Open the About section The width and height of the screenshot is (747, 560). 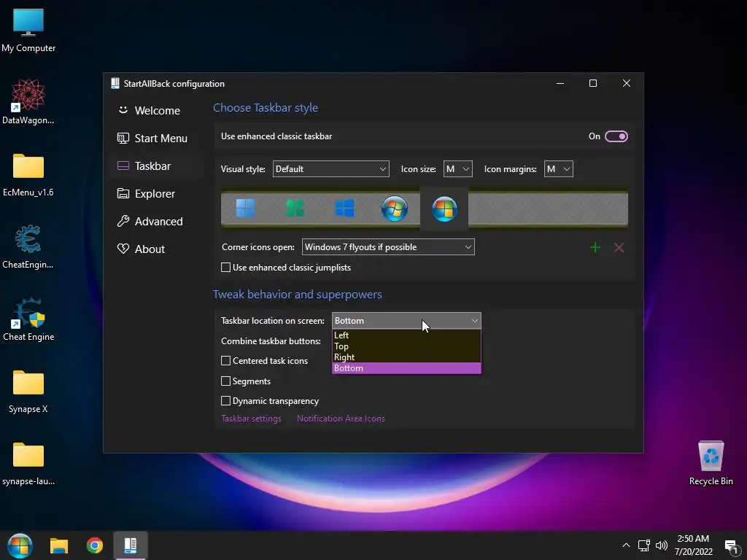tap(157, 249)
